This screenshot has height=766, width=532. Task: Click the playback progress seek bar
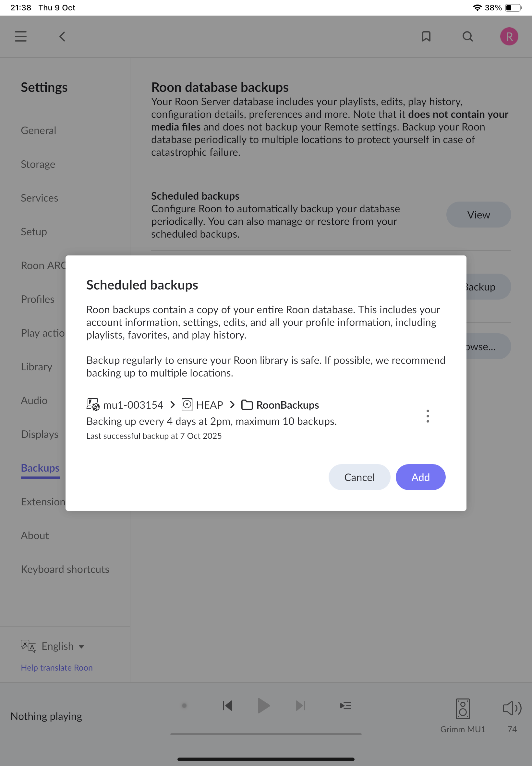[266, 734]
